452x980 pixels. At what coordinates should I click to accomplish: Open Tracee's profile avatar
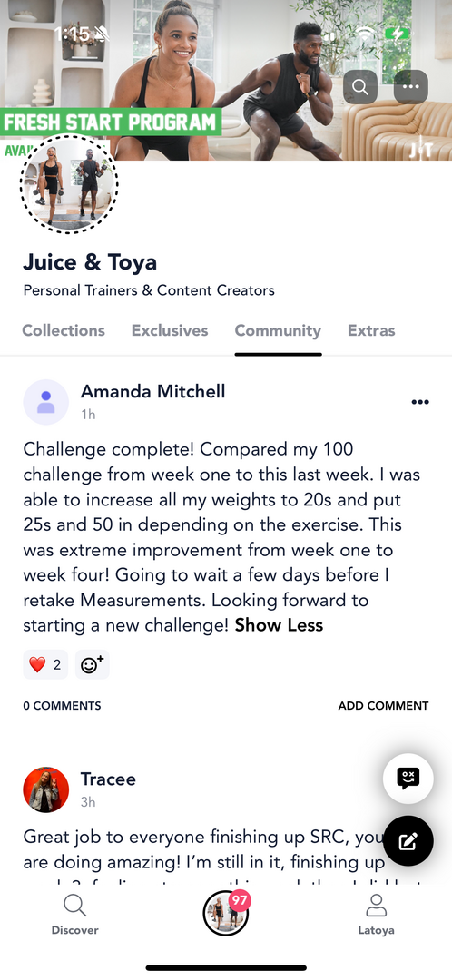point(46,790)
